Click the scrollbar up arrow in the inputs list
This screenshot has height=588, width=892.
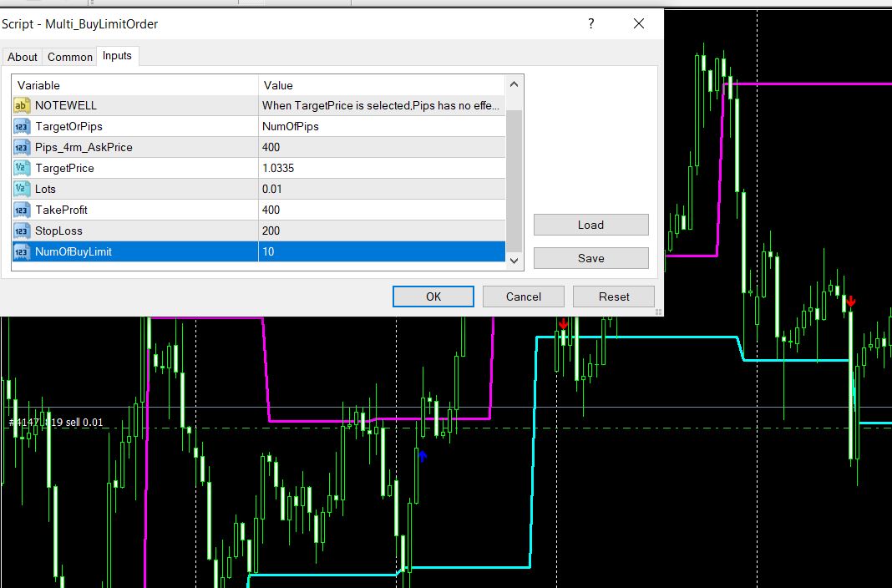pos(514,84)
